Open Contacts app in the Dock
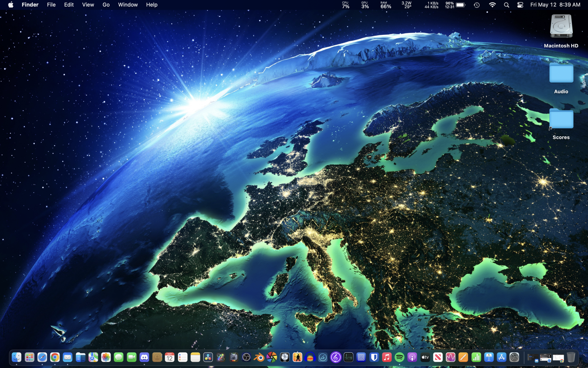 coord(157,357)
